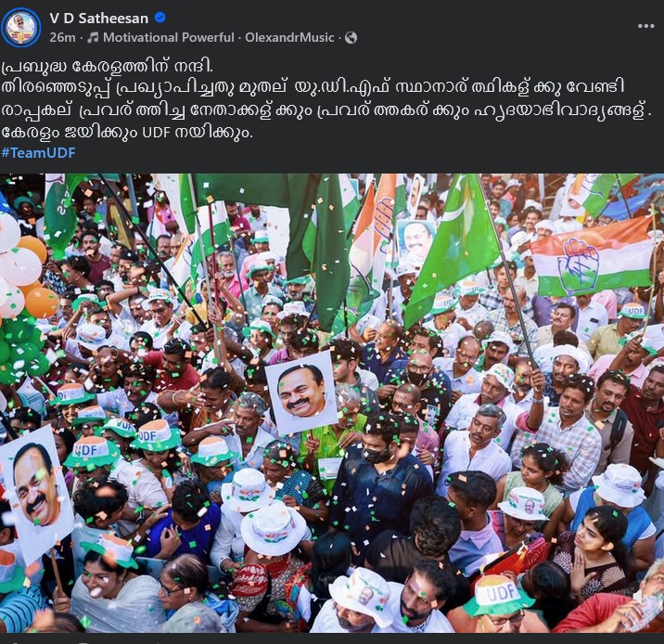The height and width of the screenshot is (644, 664).
Task: Click the first line of Malayalam post text
Action: [108, 67]
